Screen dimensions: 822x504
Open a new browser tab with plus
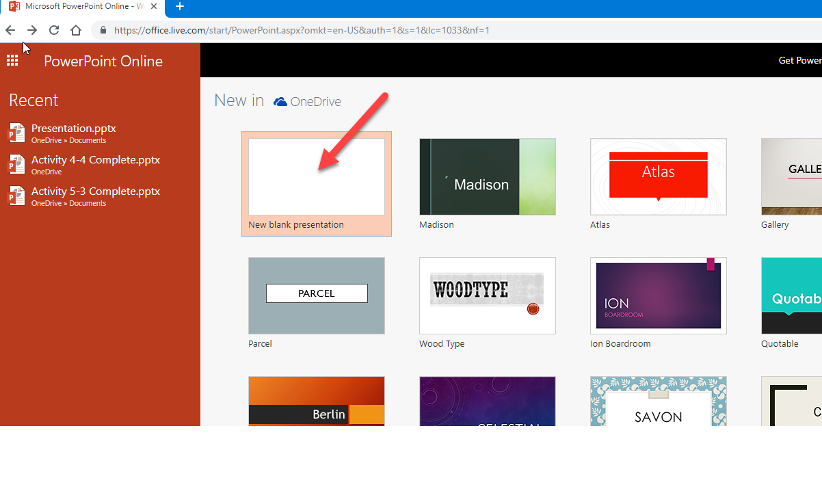tap(180, 6)
